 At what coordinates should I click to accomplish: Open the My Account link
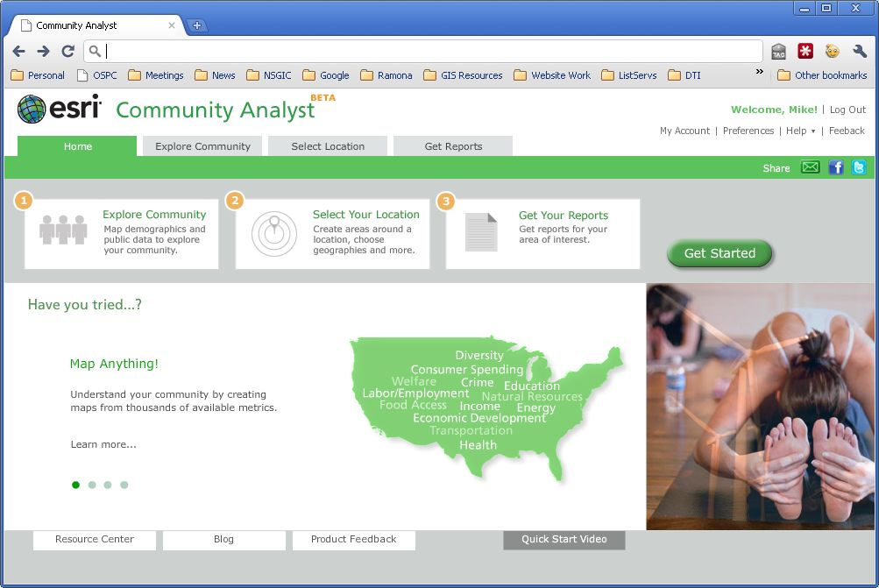click(684, 131)
